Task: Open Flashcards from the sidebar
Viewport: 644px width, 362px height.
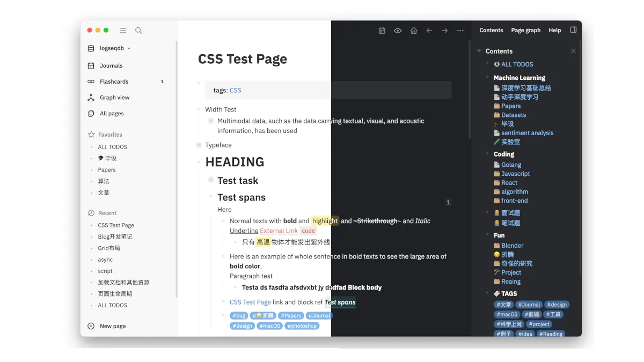Action: click(x=114, y=82)
